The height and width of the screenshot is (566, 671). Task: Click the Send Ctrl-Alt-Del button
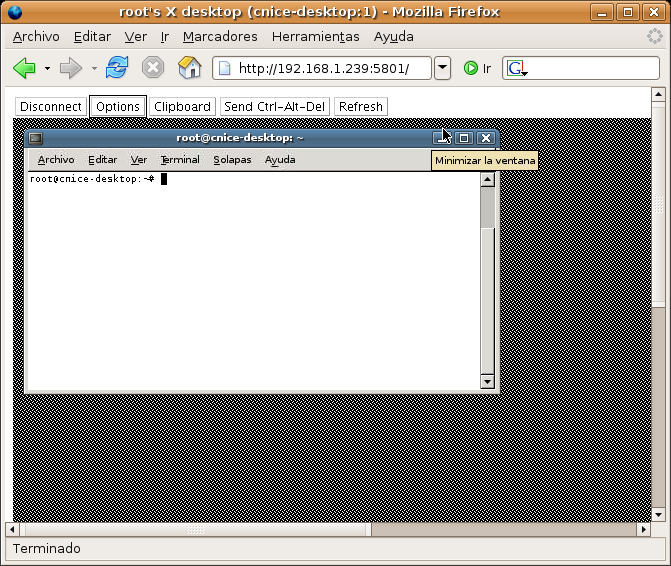click(275, 106)
